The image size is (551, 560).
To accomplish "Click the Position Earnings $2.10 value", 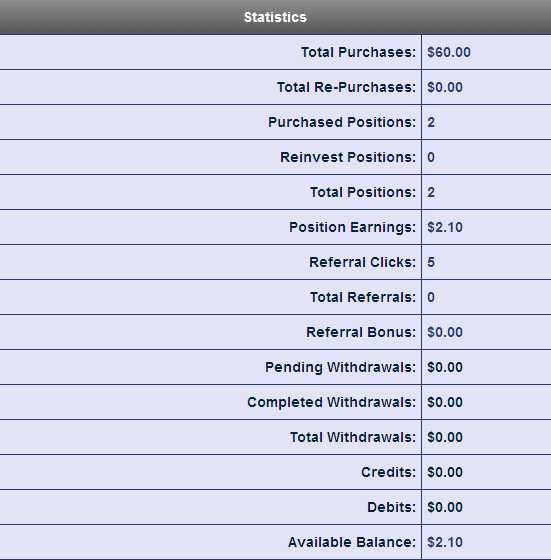I will [445, 227].
